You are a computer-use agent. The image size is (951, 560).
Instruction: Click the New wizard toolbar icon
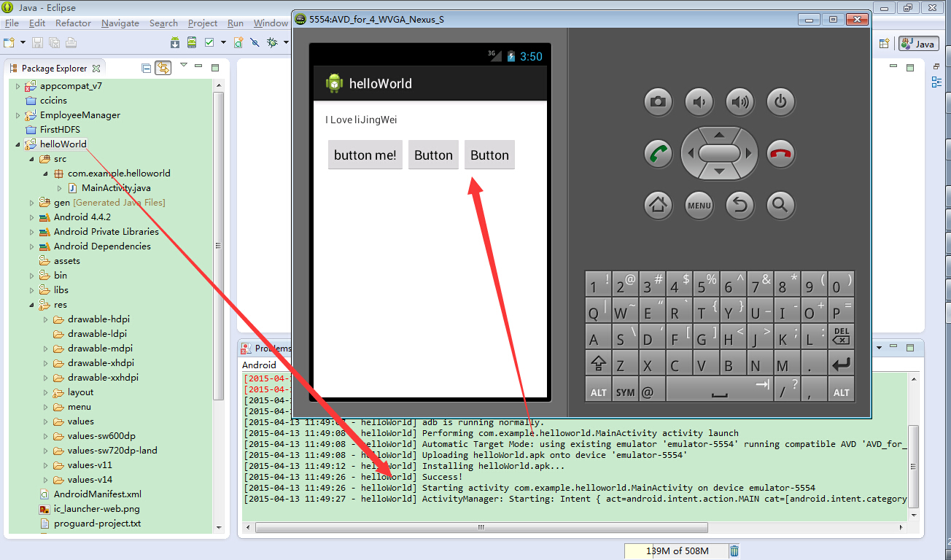click(x=9, y=43)
